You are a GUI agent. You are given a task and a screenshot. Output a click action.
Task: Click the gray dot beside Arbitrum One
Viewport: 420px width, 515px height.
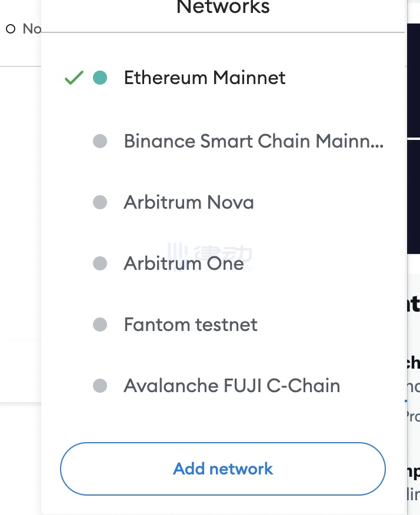click(x=100, y=263)
